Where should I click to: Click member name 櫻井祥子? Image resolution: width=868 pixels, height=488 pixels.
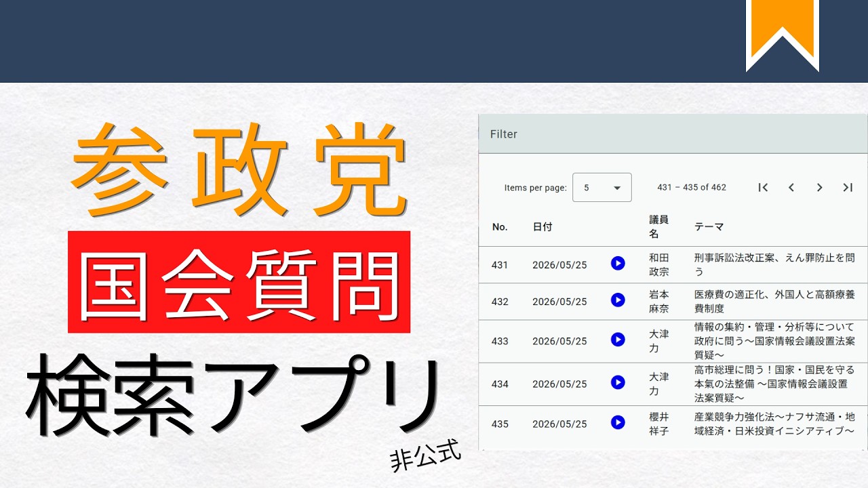pos(659,424)
